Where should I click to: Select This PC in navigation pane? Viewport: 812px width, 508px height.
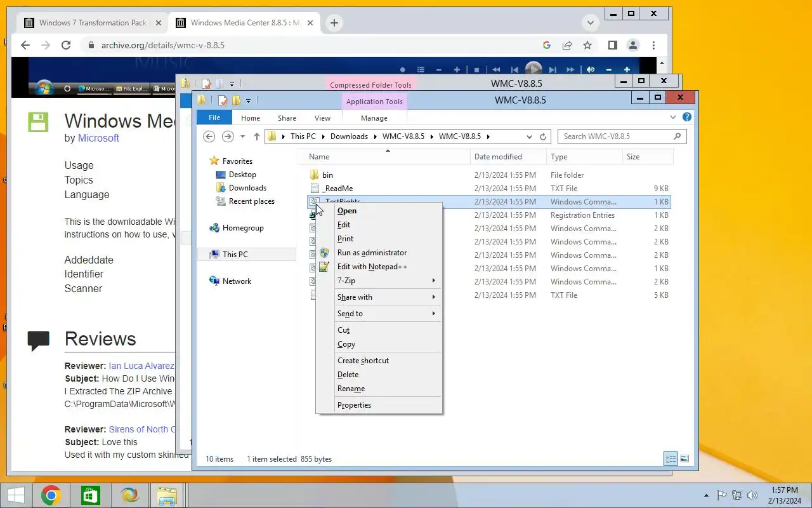(x=235, y=255)
